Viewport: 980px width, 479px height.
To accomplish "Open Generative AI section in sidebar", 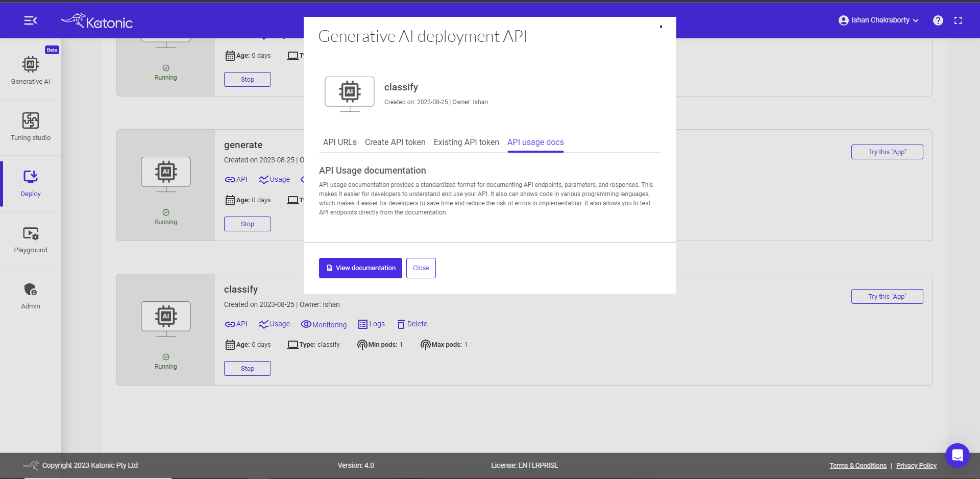I will coord(31,70).
